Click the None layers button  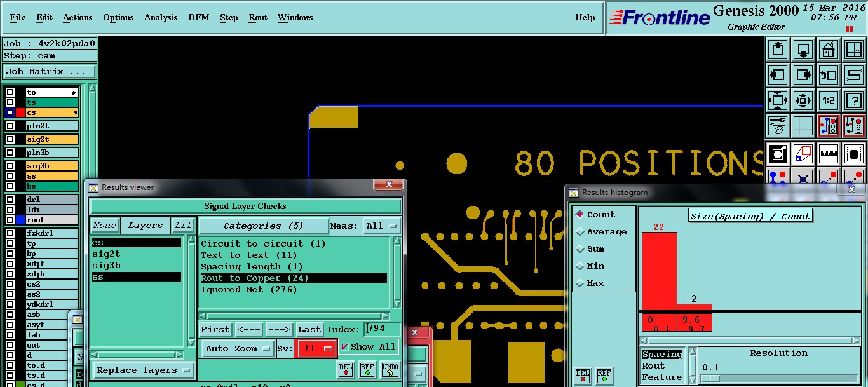tap(104, 225)
